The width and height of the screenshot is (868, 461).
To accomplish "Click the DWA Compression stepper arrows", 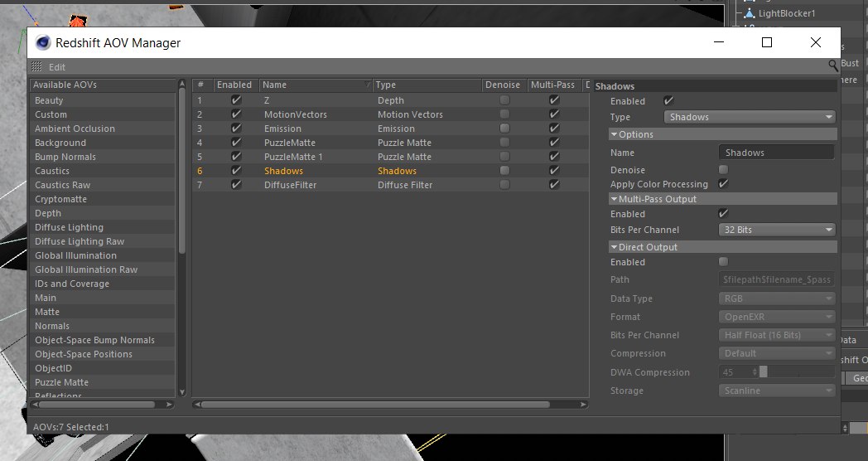I will [x=755, y=371].
